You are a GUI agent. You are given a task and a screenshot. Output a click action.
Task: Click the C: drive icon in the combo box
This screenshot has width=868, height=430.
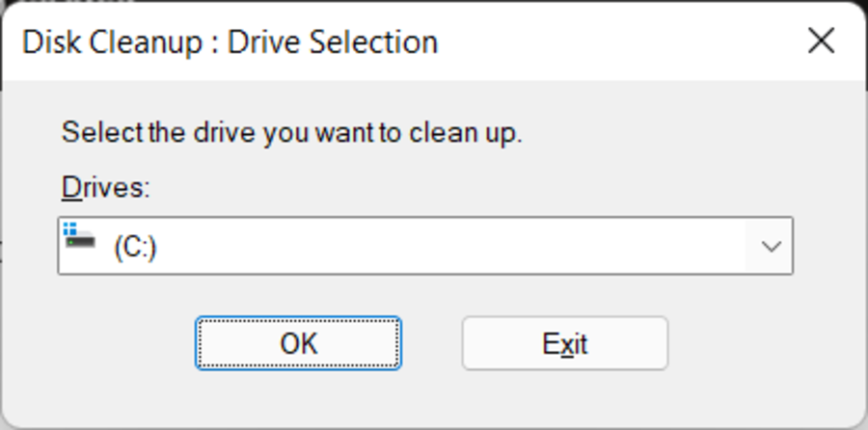tap(80, 236)
